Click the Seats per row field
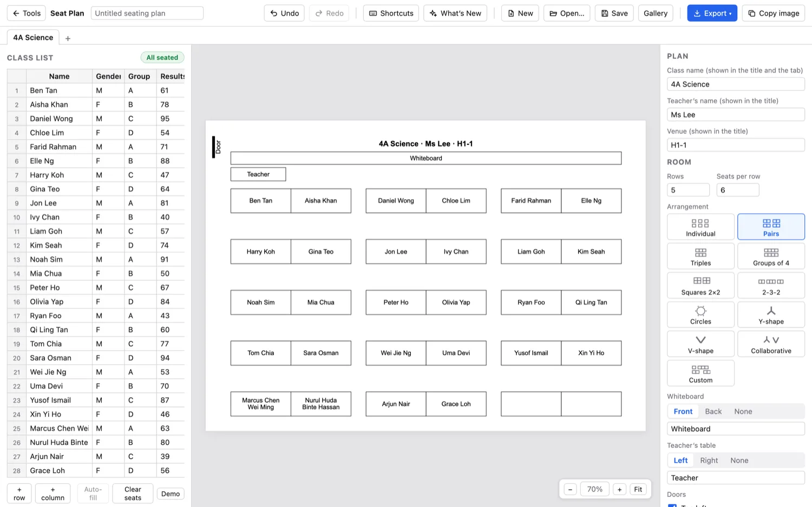Image resolution: width=812 pixels, height=507 pixels. (x=737, y=190)
